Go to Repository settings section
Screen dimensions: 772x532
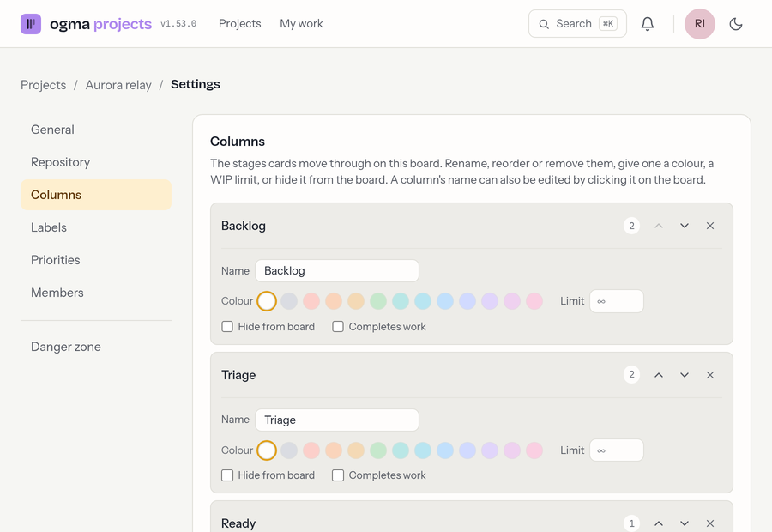[x=96, y=162]
